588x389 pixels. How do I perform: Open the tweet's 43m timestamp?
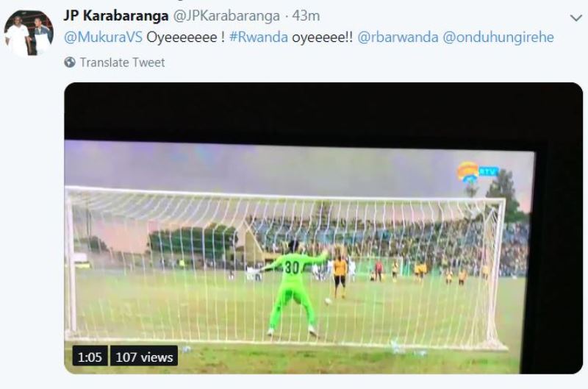[306, 16]
